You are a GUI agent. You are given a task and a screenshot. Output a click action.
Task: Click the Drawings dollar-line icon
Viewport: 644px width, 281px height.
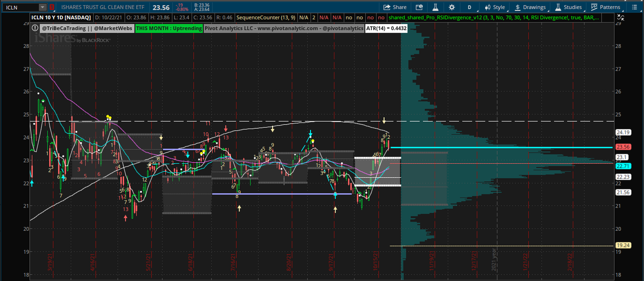pyautogui.click(x=518, y=8)
